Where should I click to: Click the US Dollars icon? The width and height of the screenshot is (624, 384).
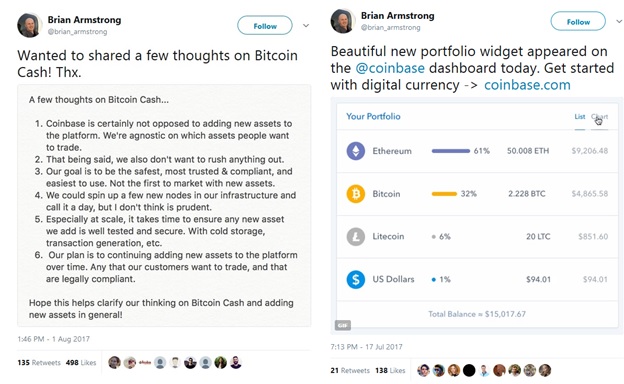click(x=355, y=279)
